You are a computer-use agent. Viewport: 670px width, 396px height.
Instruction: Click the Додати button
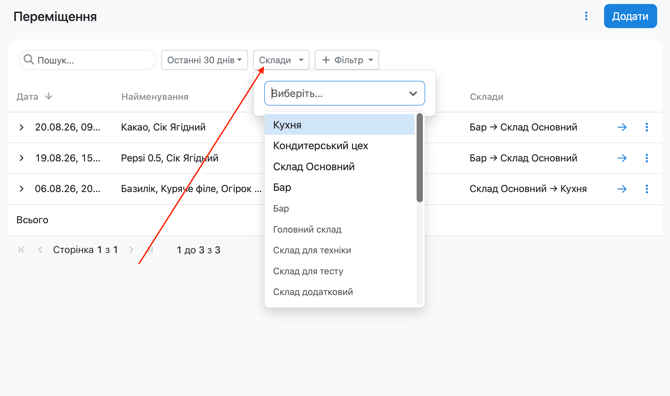[x=630, y=16]
